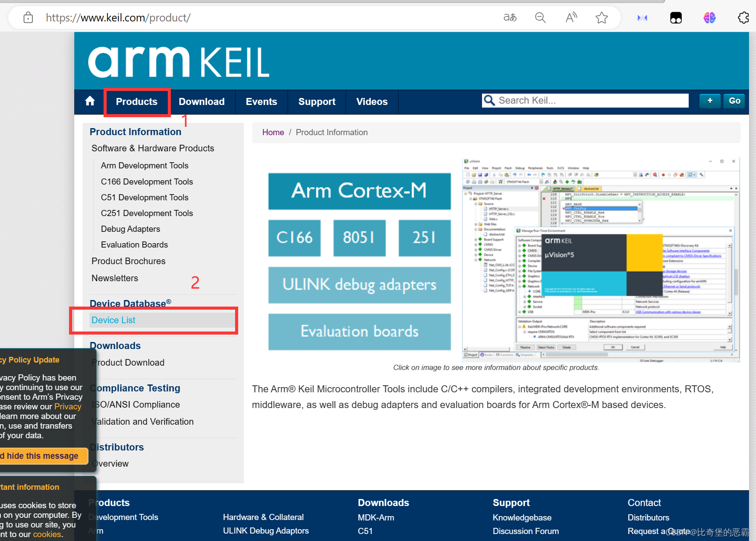Open Validation and Verification link

pyautogui.click(x=143, y=422)
